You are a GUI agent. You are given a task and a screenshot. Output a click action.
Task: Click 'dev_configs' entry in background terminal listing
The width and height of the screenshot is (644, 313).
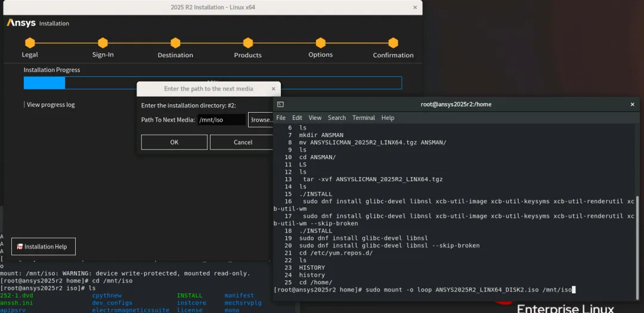112,303
